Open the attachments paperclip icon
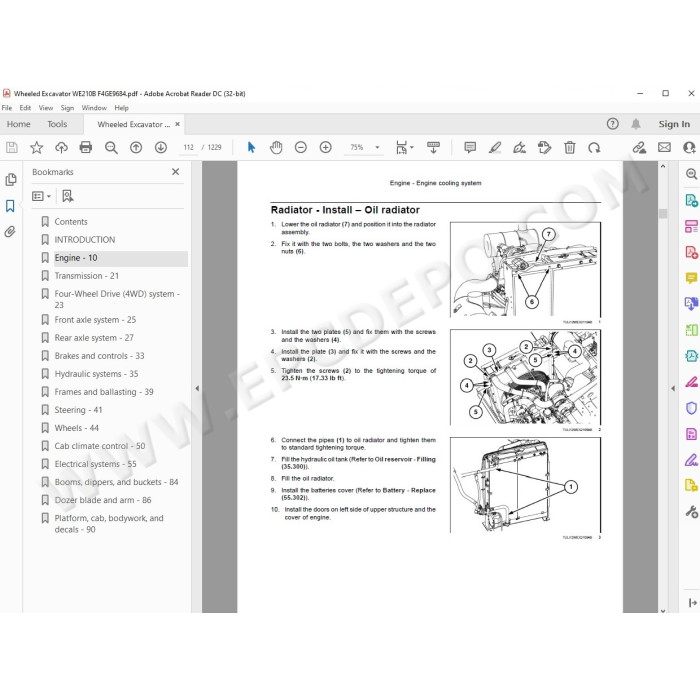This screenshot has width=700, height=700. click(x=10, y=232)
